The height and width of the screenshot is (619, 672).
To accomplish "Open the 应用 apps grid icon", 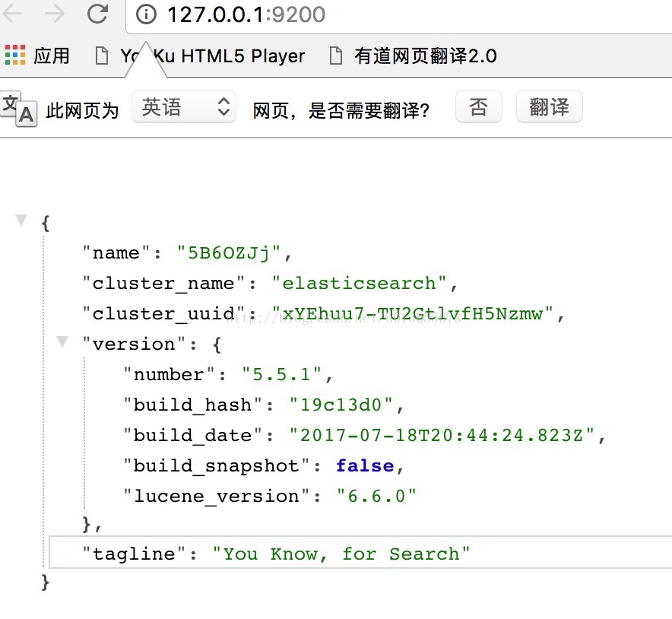I will pos(15,55).
